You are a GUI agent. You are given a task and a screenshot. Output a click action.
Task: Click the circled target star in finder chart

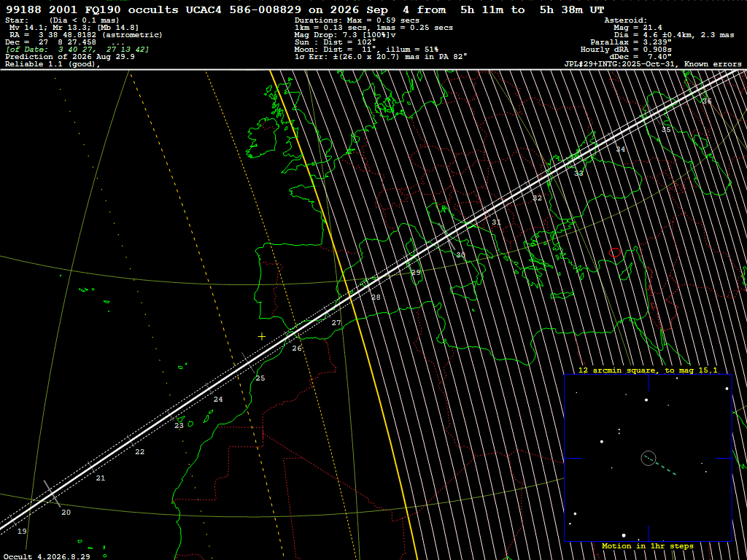tap(649, 458)
